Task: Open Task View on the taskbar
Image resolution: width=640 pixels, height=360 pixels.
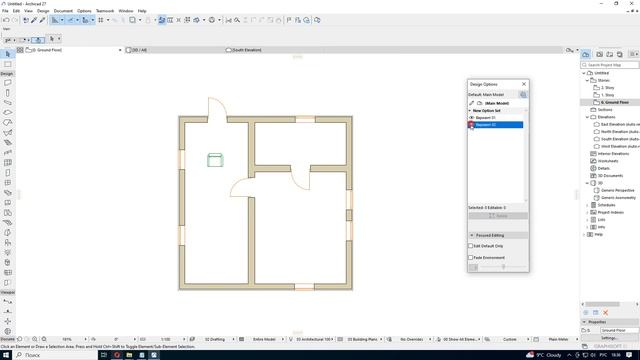Action: pyautogui.click(x=104, y=355)
